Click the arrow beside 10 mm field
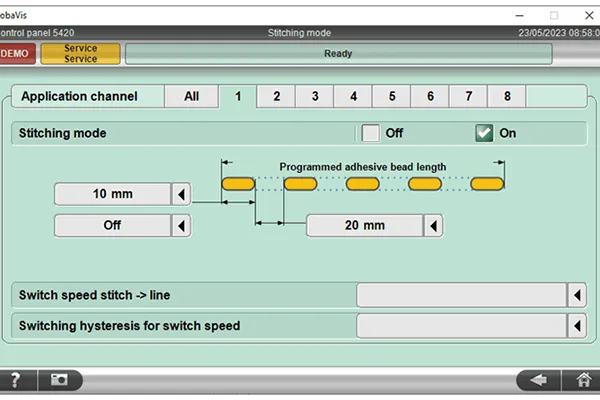600x400 pixels. [181, 194]
